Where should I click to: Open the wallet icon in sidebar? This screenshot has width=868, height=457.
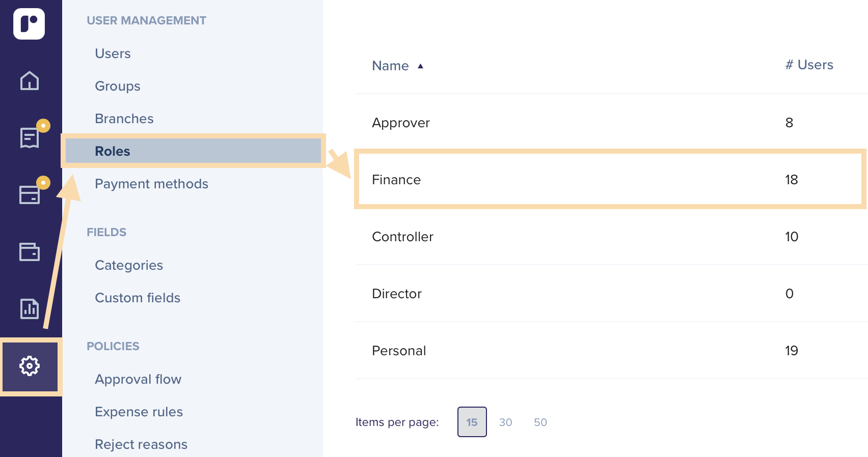pos(29,251)
